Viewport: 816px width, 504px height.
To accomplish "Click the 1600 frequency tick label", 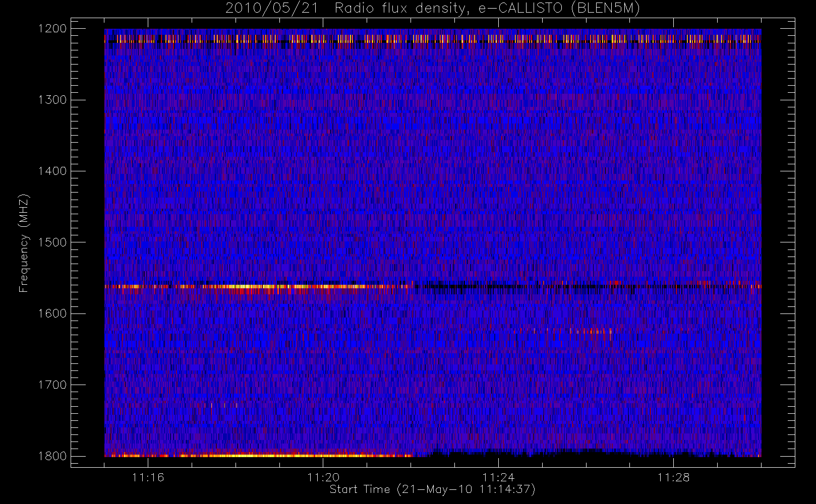I will (52, 313).
